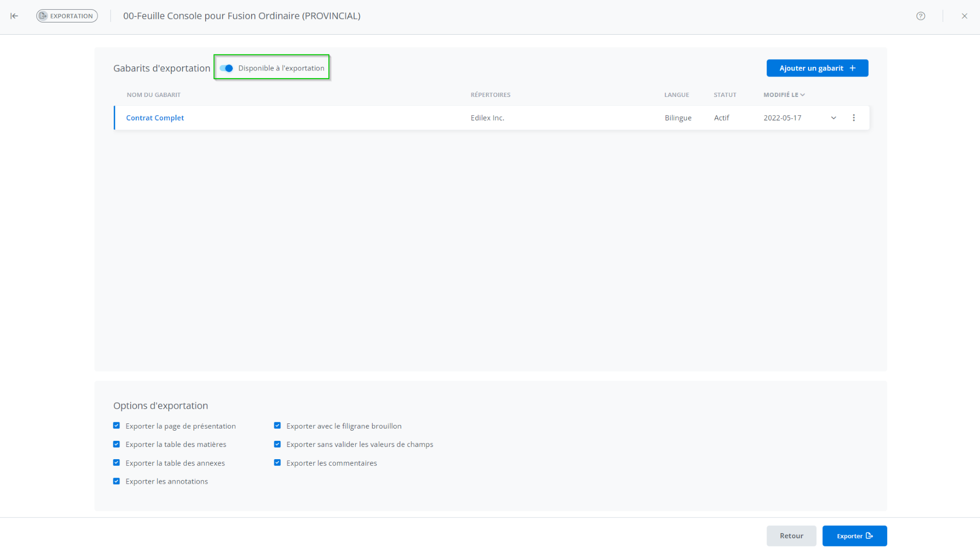Image resolution: width=980 pixels, height=551 pixels.
Task: Click the Exporter button
Action: tap(854, 536)
